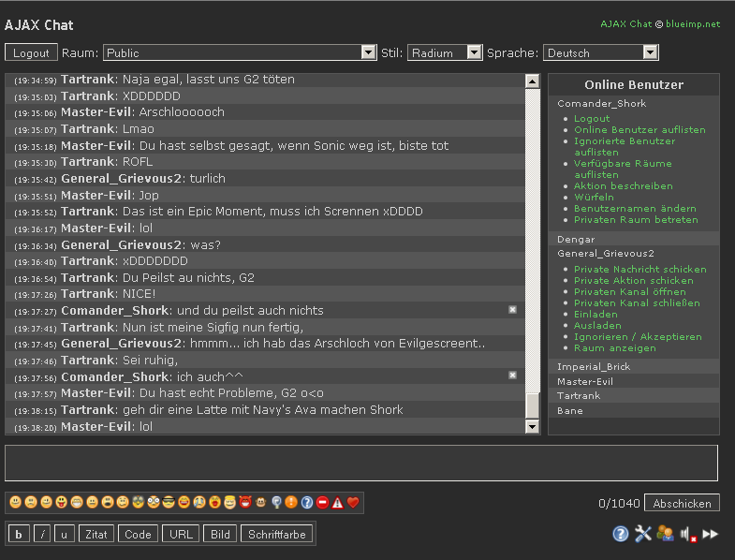Expand the Bane user entry
Screen dimensions: 735x560
click(570, 410)
